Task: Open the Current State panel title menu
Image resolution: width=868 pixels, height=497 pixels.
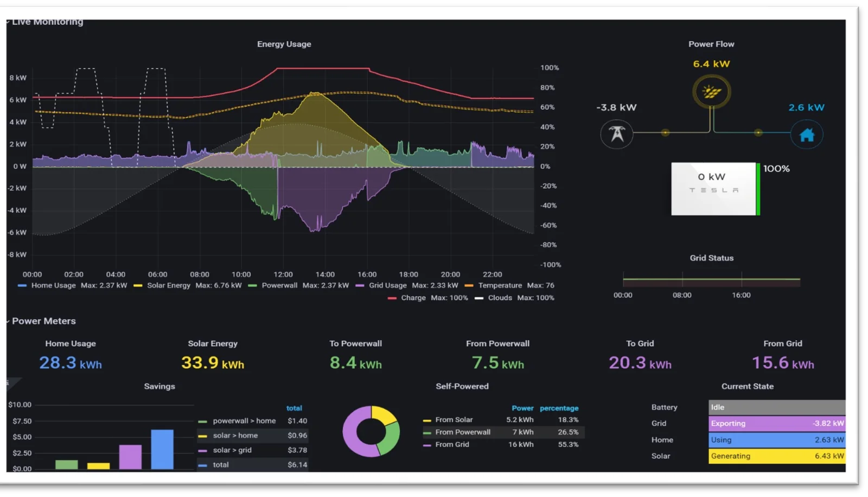Action: point(748,386)
